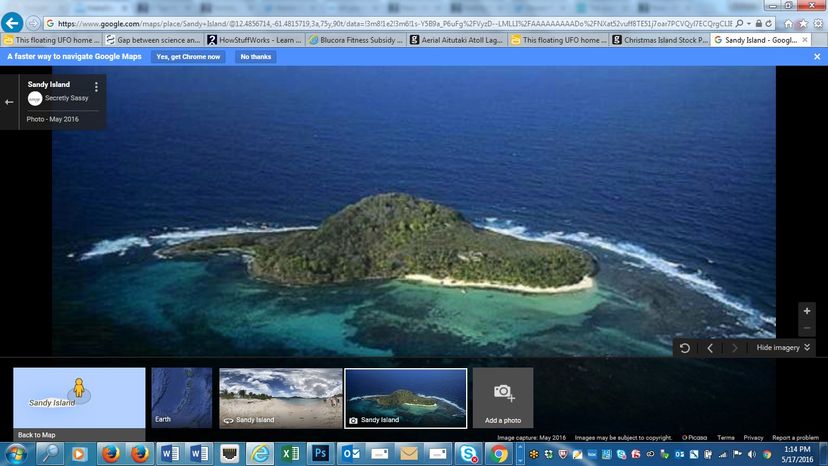Screen dimensions: 828x466
Task: Switch to the Christmas Island Stock tab
Action: click(660, 40)
